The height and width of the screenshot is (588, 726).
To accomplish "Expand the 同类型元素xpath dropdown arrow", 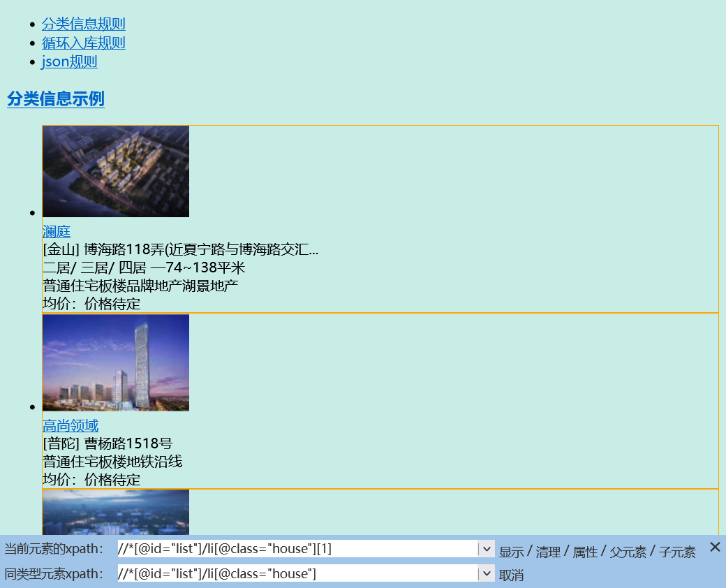I will 487,573.
